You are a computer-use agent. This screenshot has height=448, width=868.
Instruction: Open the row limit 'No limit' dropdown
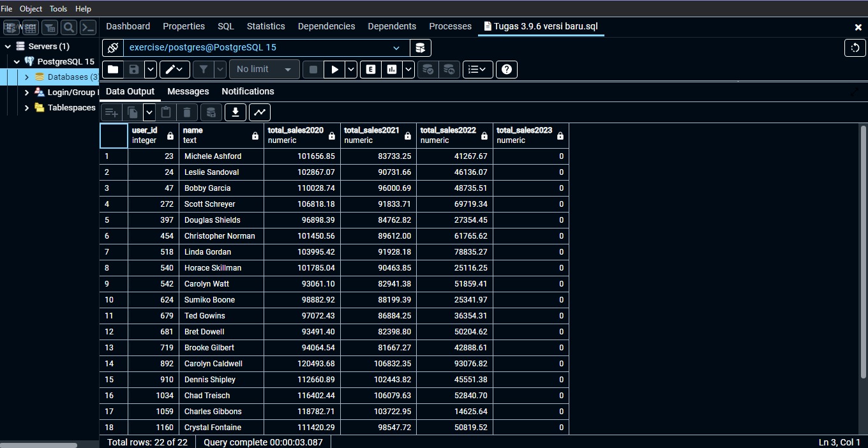point(264,70)
